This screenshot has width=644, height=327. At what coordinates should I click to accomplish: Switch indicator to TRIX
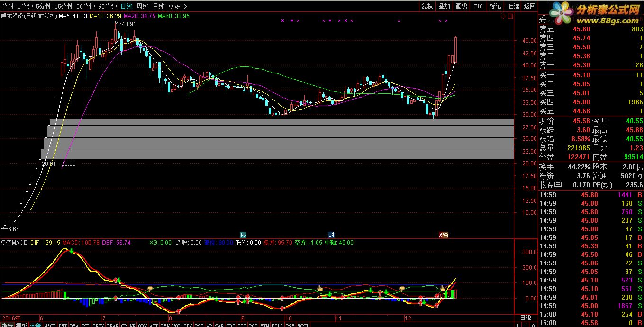coord(98,324)
